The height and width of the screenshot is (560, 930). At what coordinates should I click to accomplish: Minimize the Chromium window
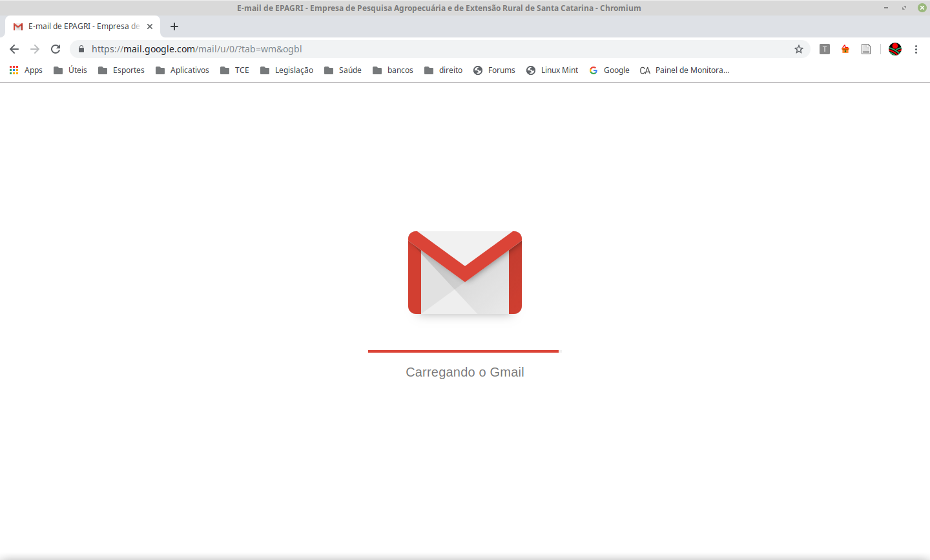[x=886, y=8]
